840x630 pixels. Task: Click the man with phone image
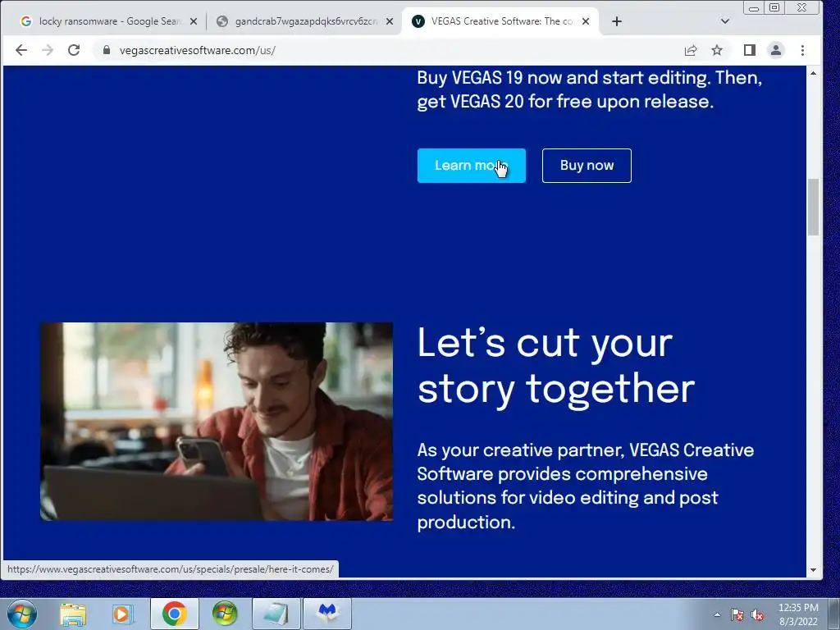[217, 422]
